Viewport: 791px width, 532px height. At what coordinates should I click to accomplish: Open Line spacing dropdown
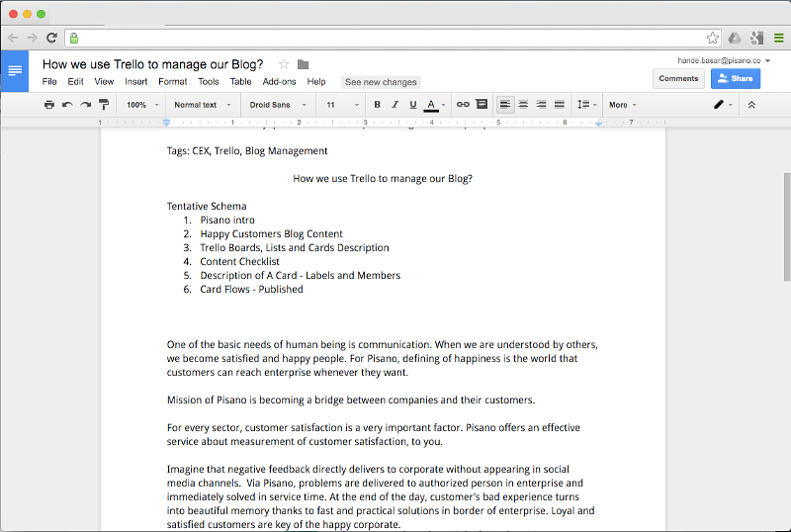click(x=586, y=105)
